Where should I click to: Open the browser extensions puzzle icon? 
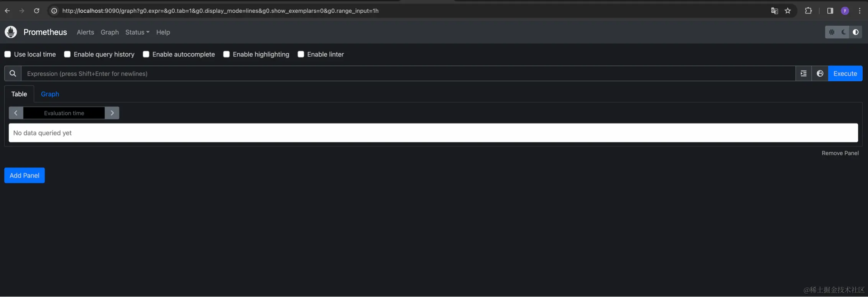(809, 11)
